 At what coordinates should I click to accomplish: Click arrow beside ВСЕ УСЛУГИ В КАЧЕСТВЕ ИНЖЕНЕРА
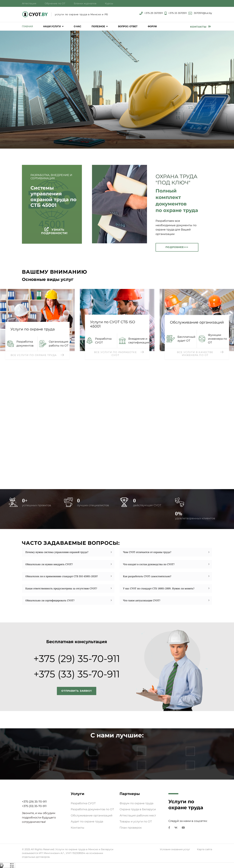pyautogui.click(x=222, y=352)
